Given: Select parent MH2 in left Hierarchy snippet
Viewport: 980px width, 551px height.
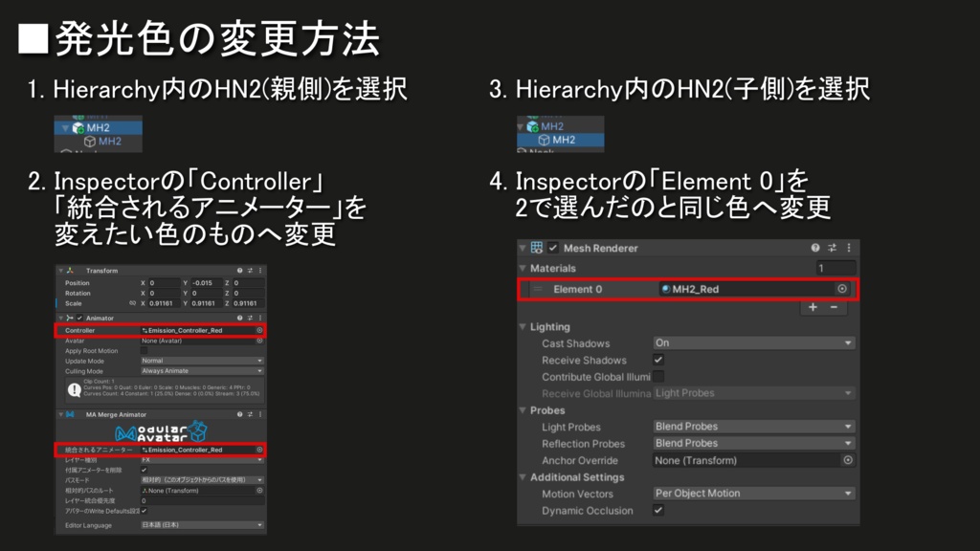Looking at the screenshot, I should click(x=99, y=127).
